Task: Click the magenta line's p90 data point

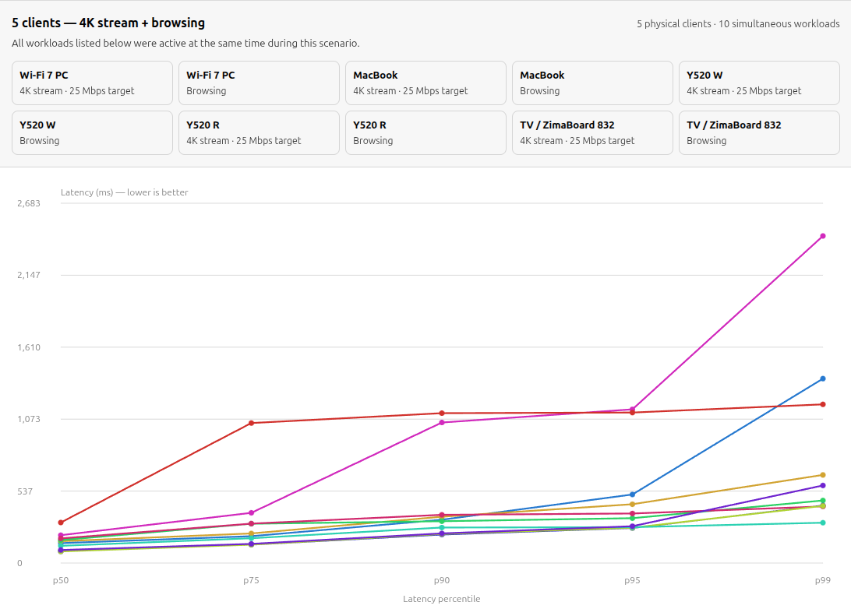Action: [x=442, y=422]
